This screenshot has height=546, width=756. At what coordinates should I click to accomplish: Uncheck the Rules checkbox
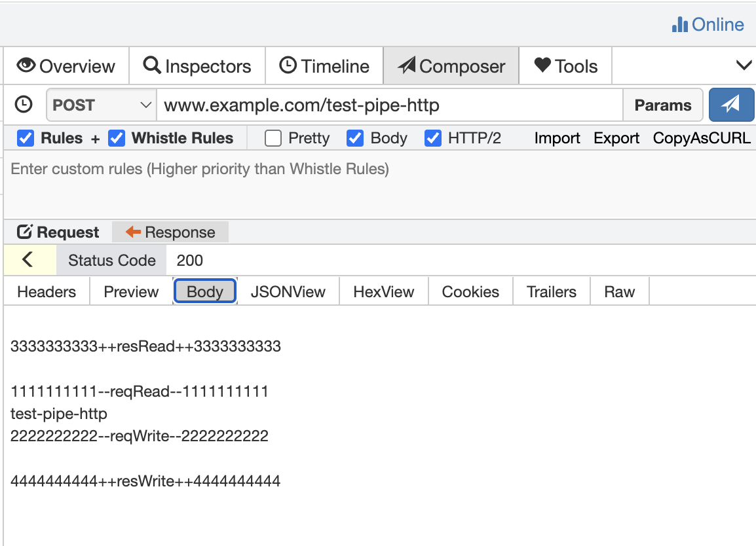pyautogui.click(x=26, y=138)
